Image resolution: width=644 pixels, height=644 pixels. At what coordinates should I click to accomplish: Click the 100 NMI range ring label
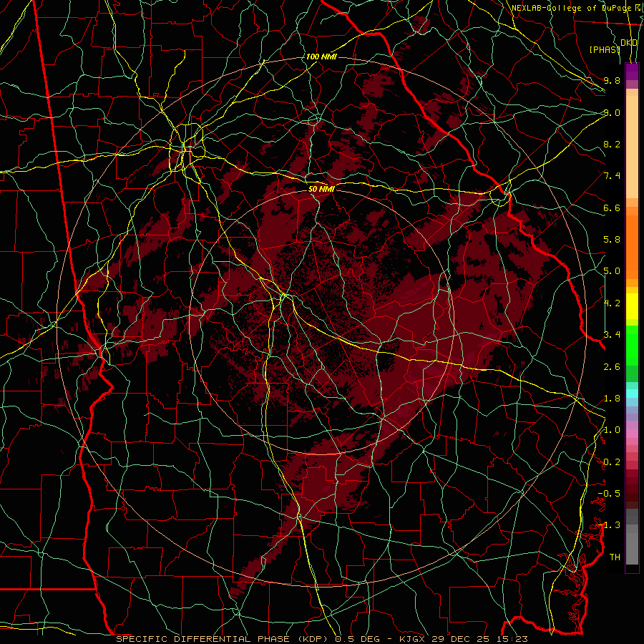pyautogui.click(x=321, y=57)
